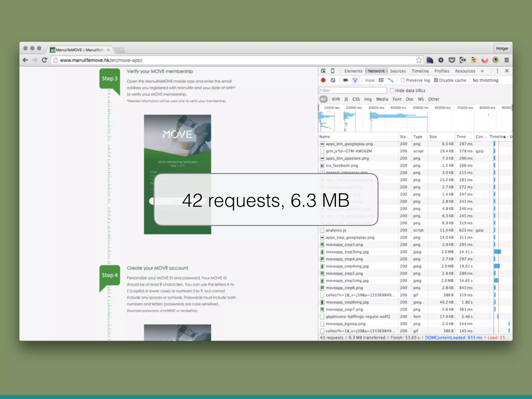Open the Chrome hamburger menu

tap(507, 60)
